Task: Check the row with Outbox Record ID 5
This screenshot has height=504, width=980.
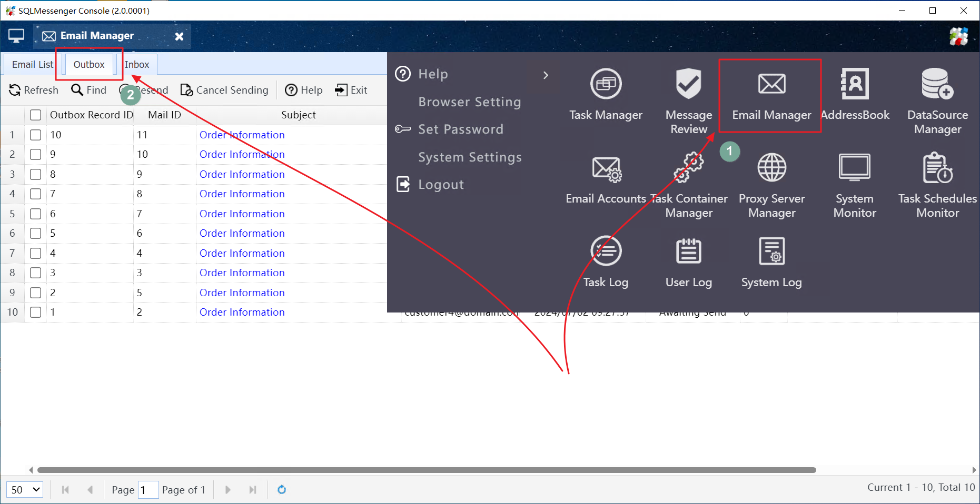Action: [x=35, y=234]
